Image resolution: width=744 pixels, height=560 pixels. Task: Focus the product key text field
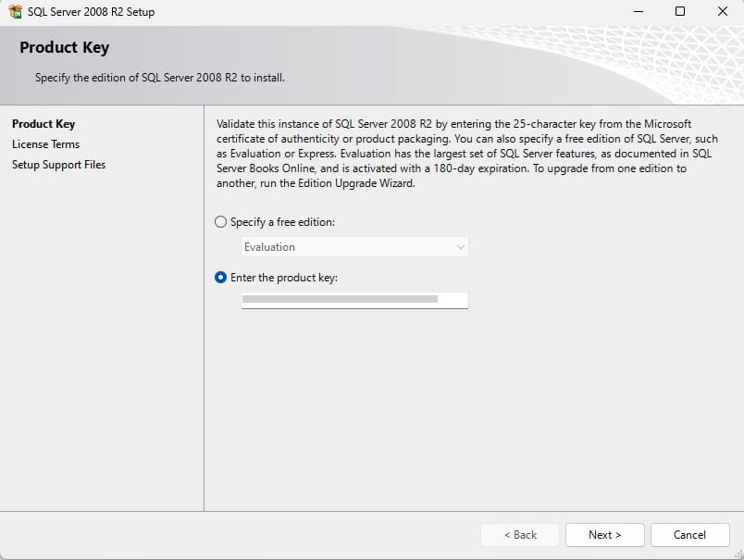tap(354, 300)
